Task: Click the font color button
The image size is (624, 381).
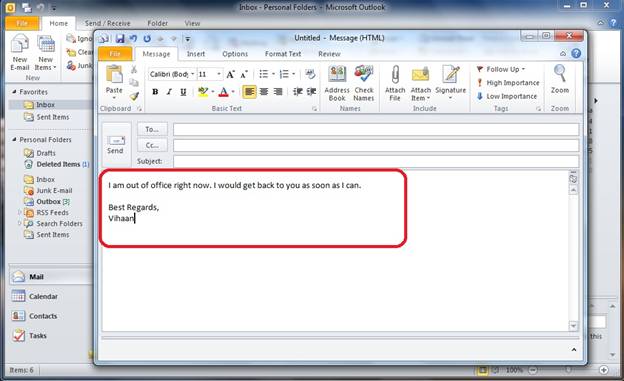Action: [x=223, y=92]
